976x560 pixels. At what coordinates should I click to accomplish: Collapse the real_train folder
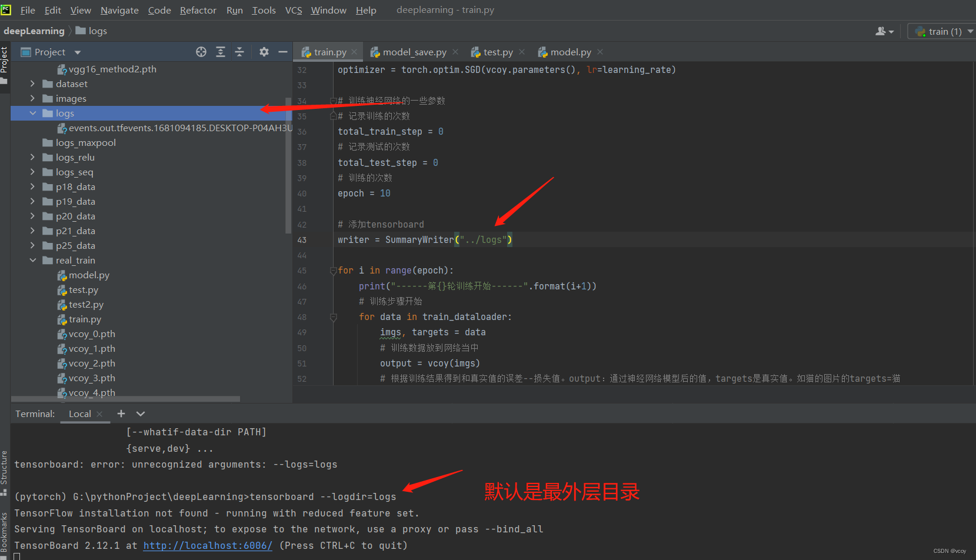[32, 260]
